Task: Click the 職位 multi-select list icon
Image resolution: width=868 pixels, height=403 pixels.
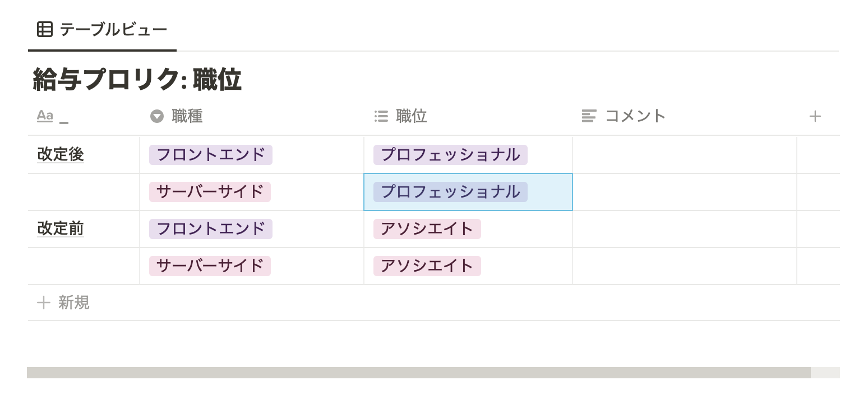Action: (381, 116)
